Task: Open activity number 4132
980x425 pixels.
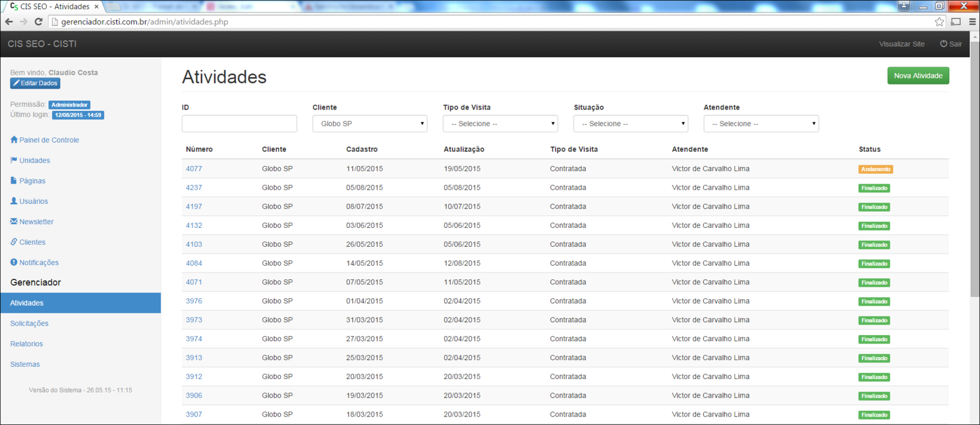Action: pyautogui.click(x=194, y=225)
